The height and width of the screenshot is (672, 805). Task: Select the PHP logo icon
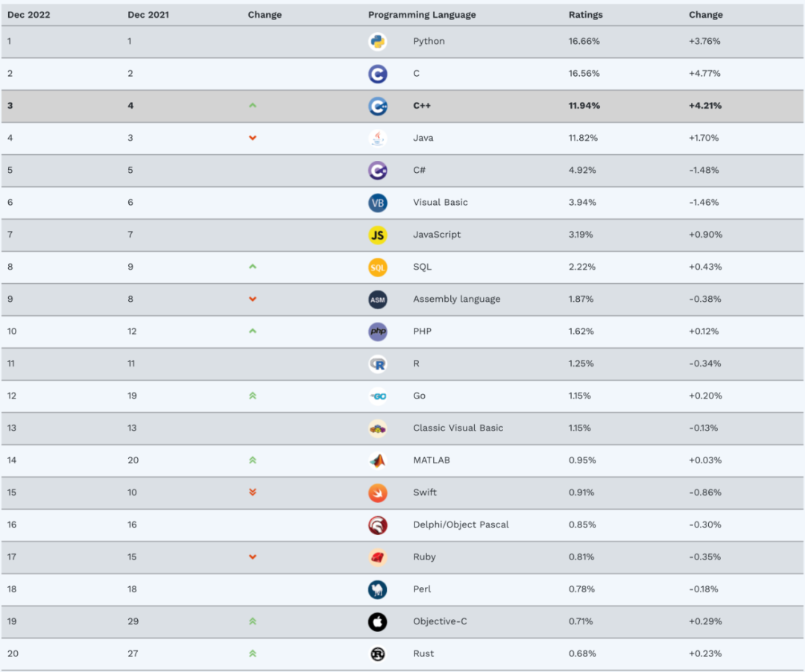(x=377, y=332)
